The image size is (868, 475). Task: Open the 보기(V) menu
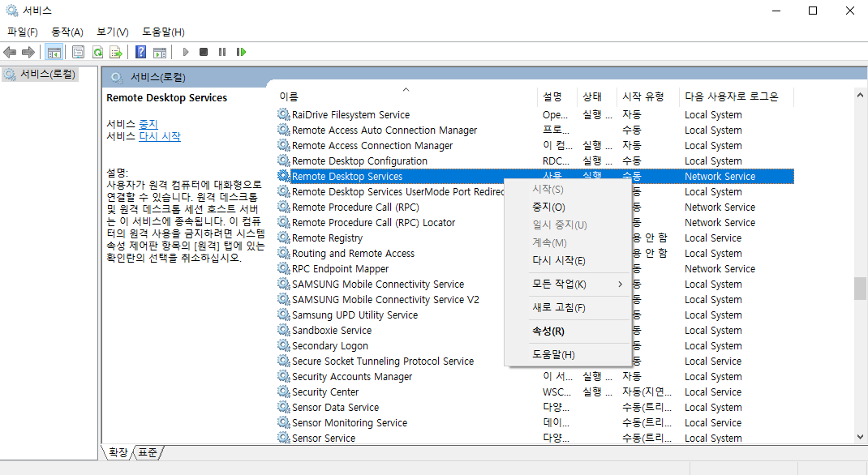pos(113,32)
